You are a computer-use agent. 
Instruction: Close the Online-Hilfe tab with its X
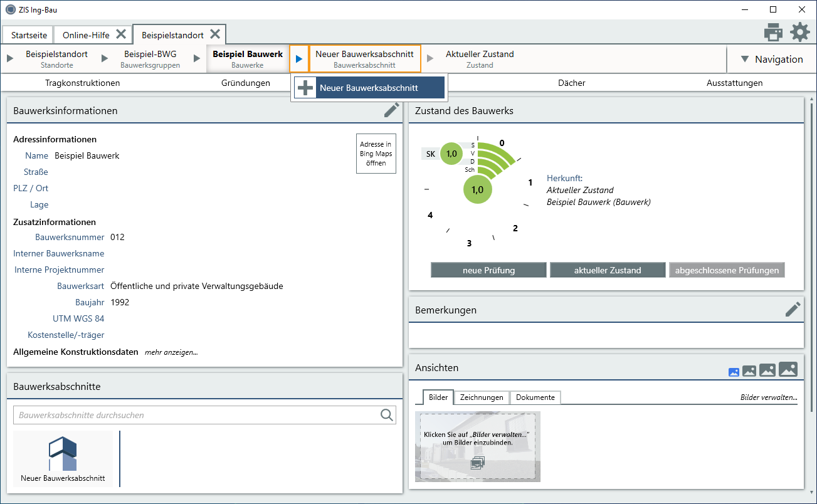coord(121,34)
